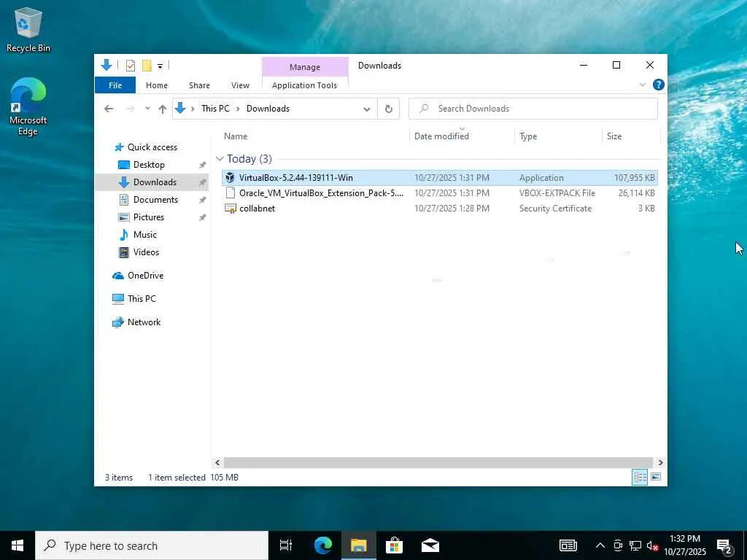Open News and interests taskbar icon

pos(568,545)
